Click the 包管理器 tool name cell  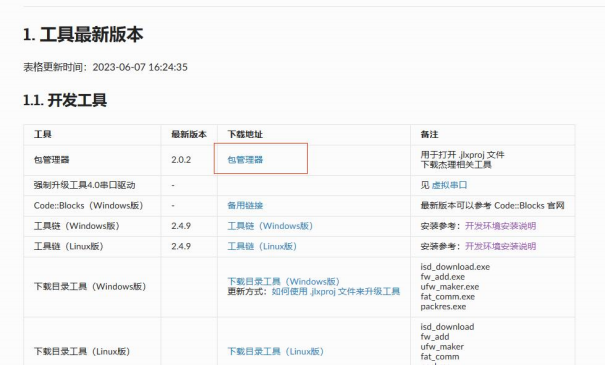(51, 160)
